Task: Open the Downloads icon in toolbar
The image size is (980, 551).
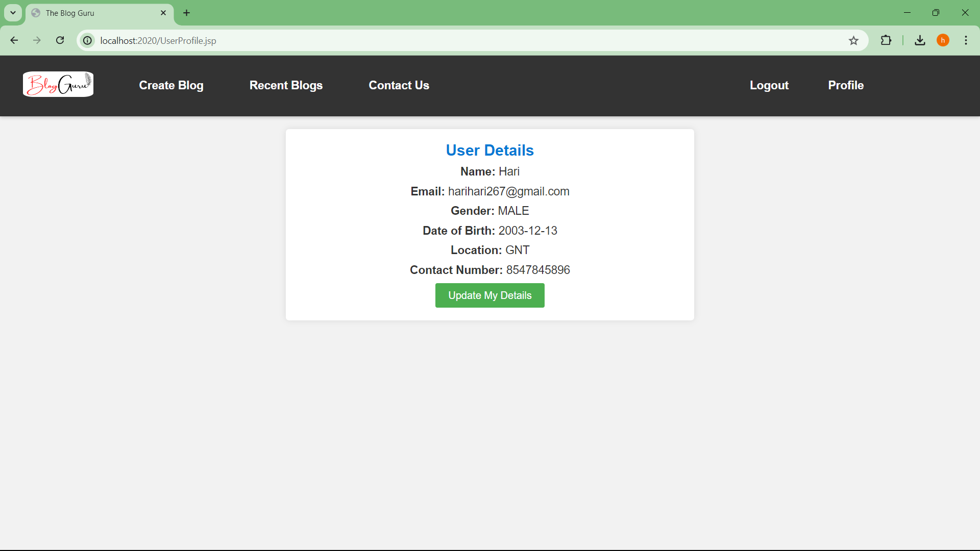Action: pos(920,40)
